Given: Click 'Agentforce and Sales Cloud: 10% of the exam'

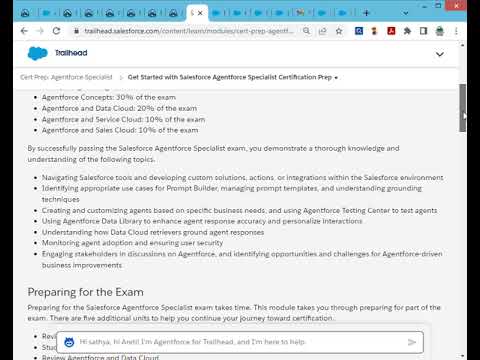Looking at the screenshot, I should pos(120,130).
